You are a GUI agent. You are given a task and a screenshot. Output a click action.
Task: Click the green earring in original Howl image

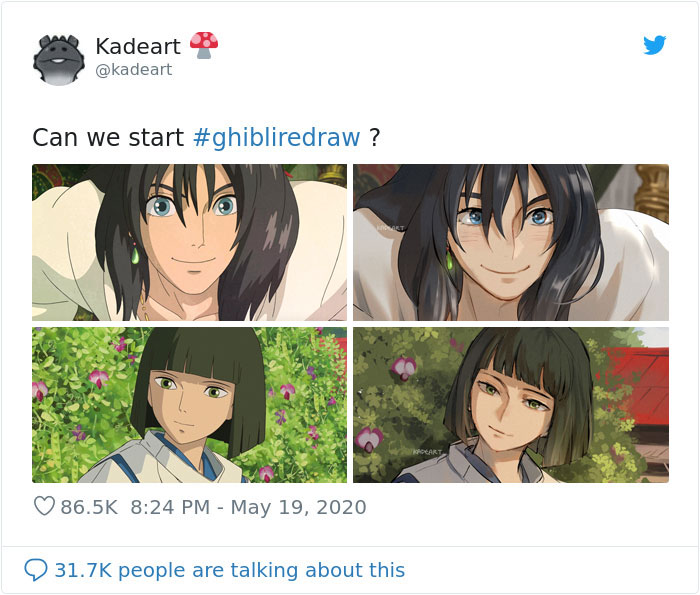click(x=135, y=254)
